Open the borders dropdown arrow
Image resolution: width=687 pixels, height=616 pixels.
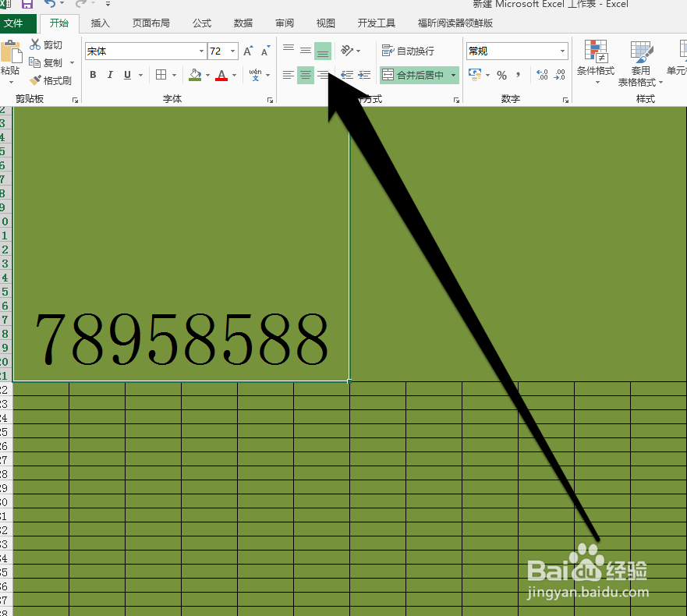coord(174,76)
